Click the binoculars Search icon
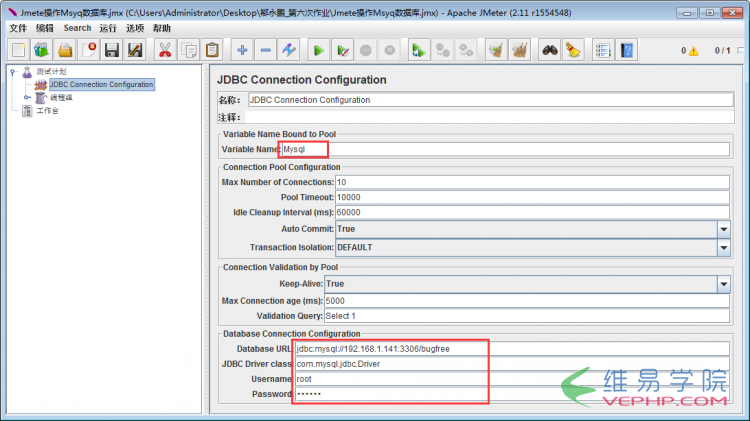The width and height of the screenshot is (750, 421). [550, 50]
